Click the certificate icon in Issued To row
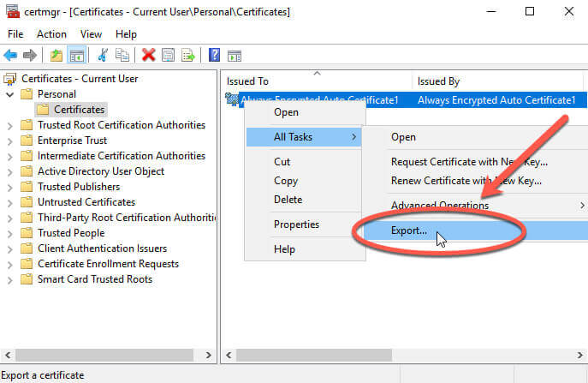Screen dimensions: 588x383 point(232,99)
